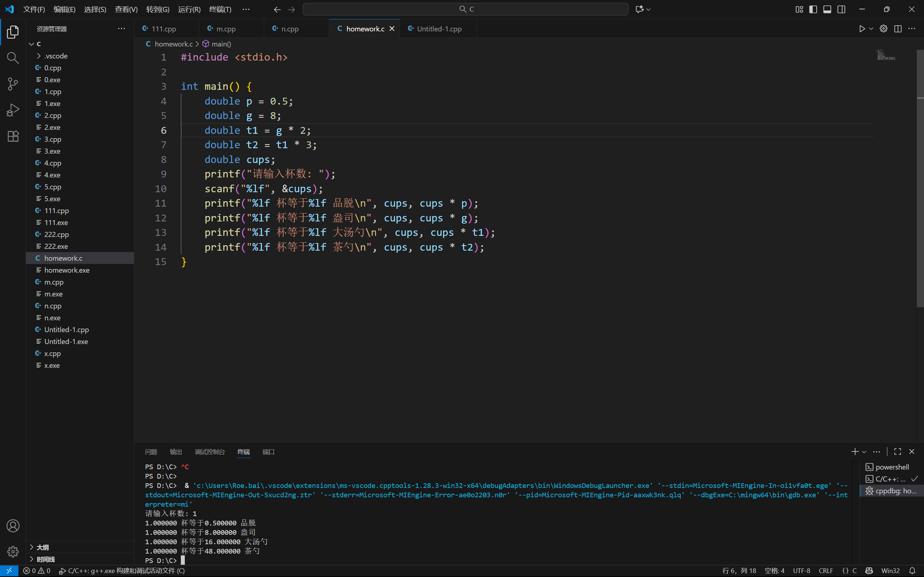Click the notifications bell in status bar
The image size is (924, 577).
[x=912, y=571]
